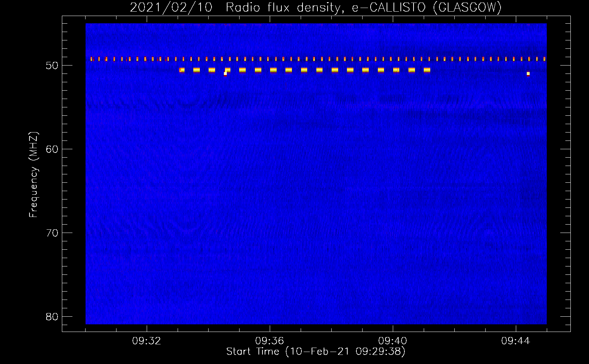Click the isolated bright burst near 09:44

click(x=528, y=74)
